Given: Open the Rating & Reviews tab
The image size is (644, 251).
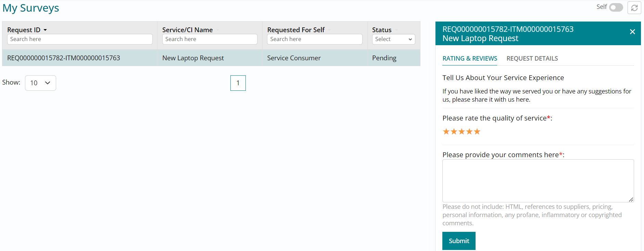Looking at the screenshot, I should [x=470, y=59].
